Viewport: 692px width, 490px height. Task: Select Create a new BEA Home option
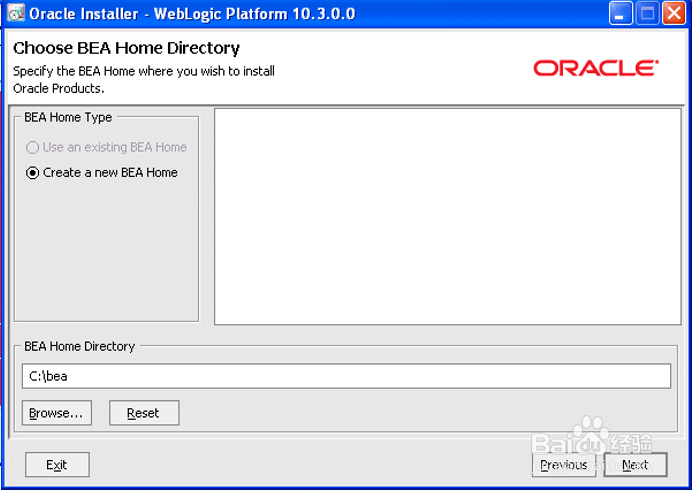[x=102, y=173]
